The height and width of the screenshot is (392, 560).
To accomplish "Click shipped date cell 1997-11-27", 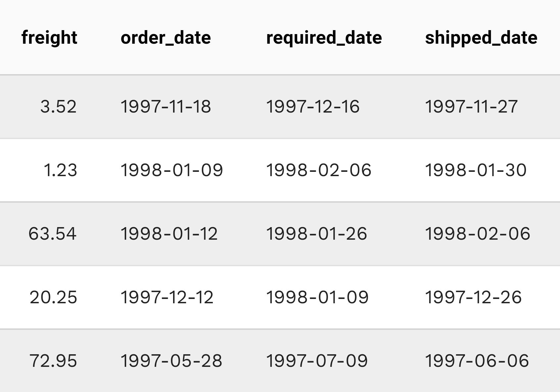I will [x=471, y=107].
